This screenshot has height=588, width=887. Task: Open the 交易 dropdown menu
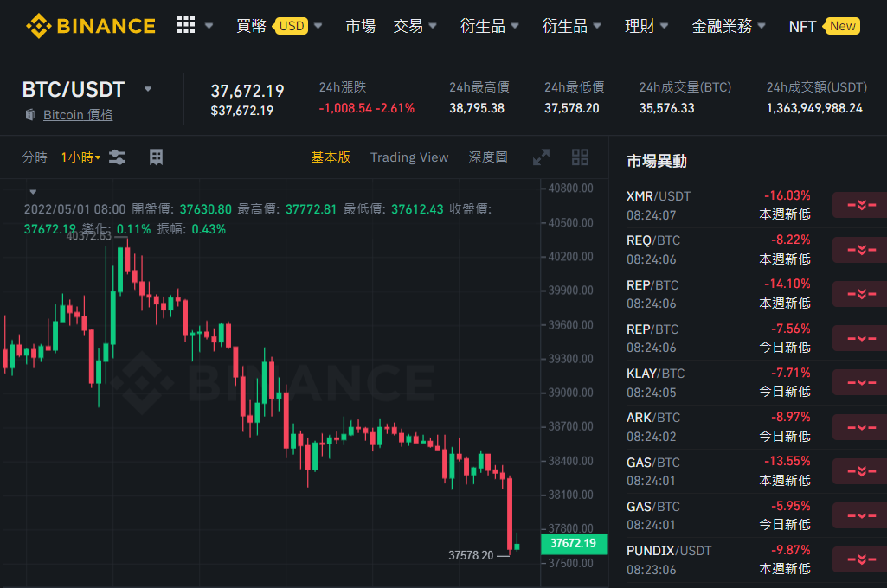(x=415, y=26)
